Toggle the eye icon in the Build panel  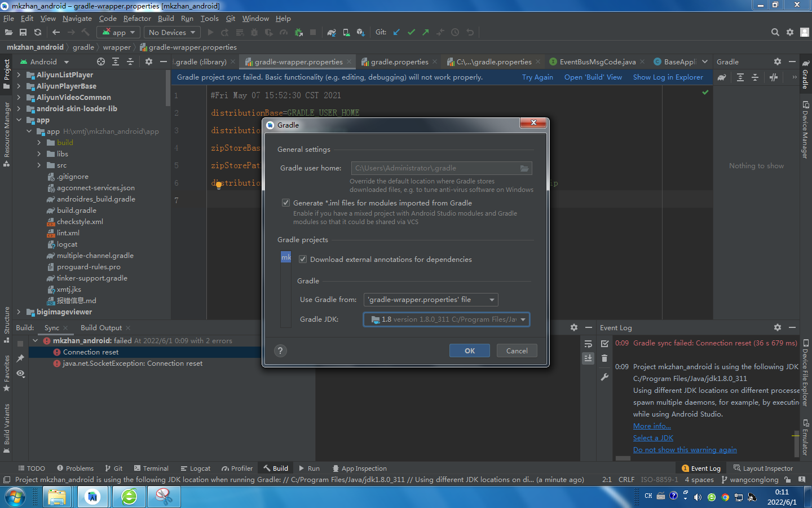click(20, 374)
